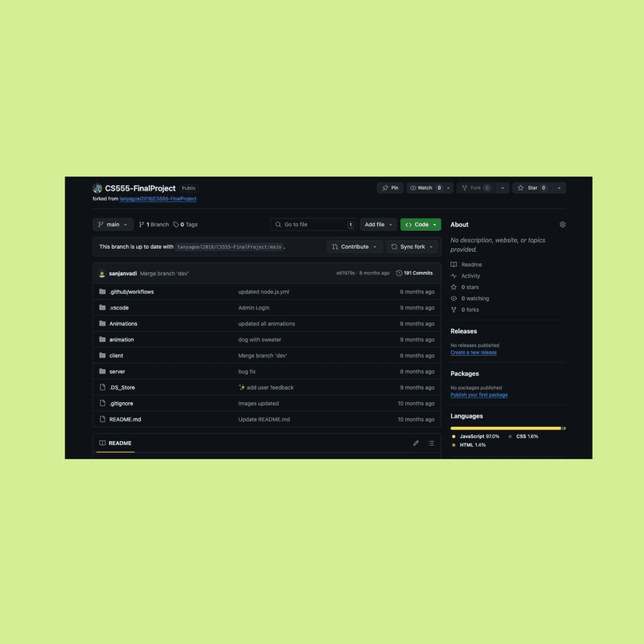Open 'Images updated' commit message
Screen dimensions: 644x644
tap(258, 404)
